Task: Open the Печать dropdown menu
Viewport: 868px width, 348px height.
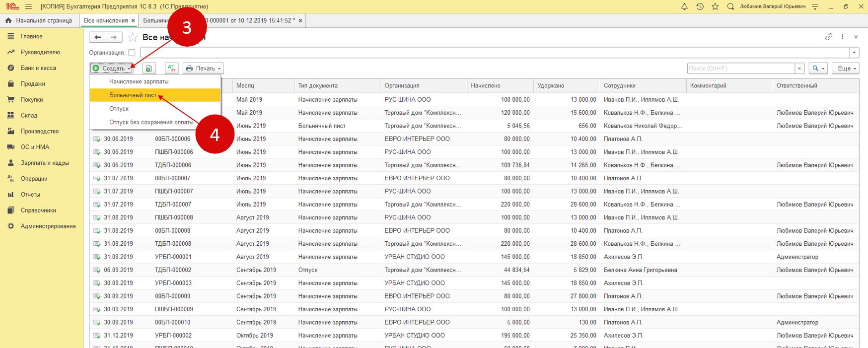Action: click(203, 69)
